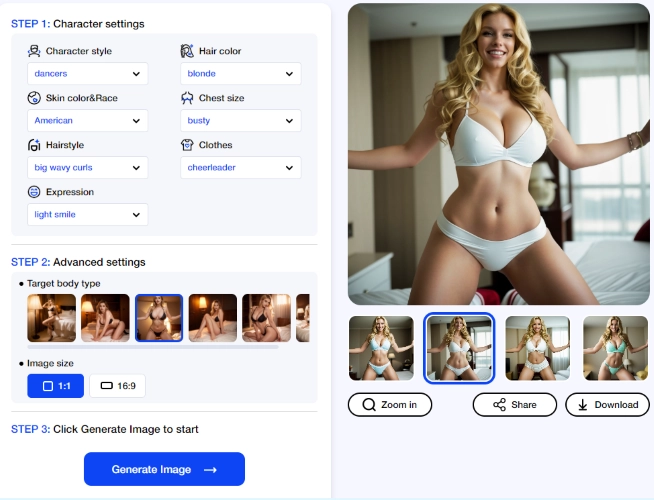The width and height of the screenshot is (654, 500).
Task: Click the Chest size label icon
Action: coord(187,98)
